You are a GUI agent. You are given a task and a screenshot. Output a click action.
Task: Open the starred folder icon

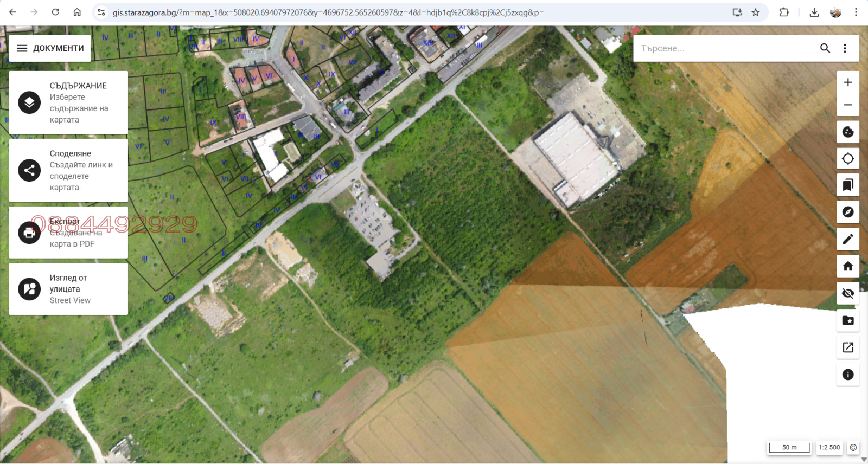[x=848, y=320]
